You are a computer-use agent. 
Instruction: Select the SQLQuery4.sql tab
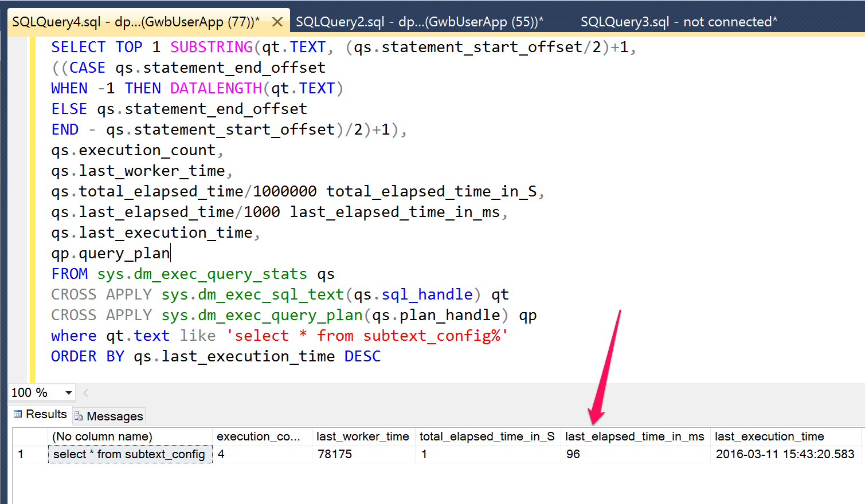[136, 22]
